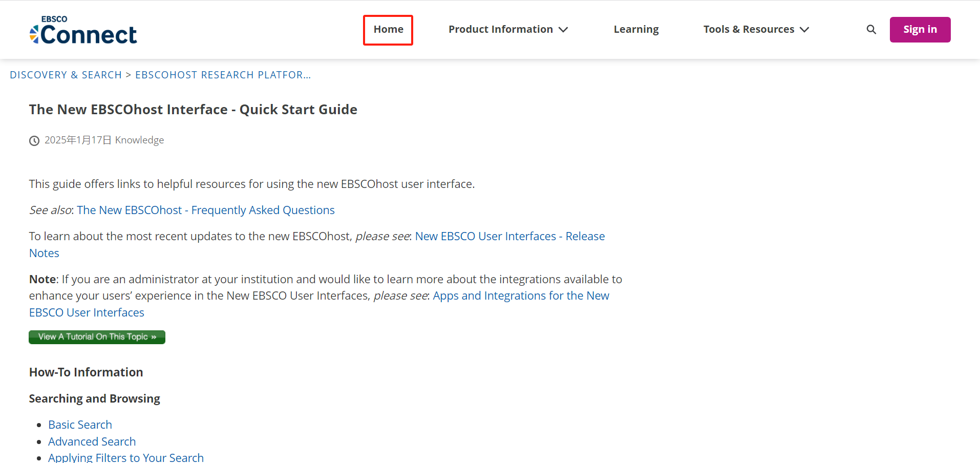
Task: Open Applying Filters to Your Search link
Action: click(126, 457)
